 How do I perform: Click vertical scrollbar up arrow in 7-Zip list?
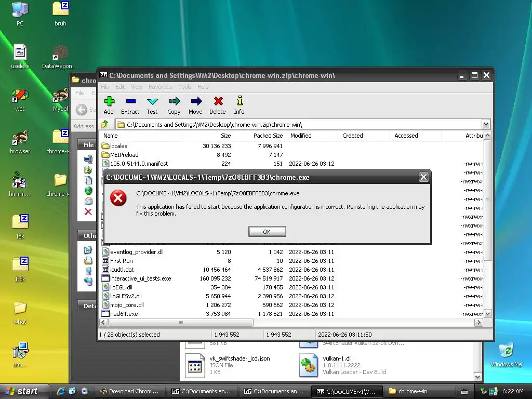[x=487, y=136]
